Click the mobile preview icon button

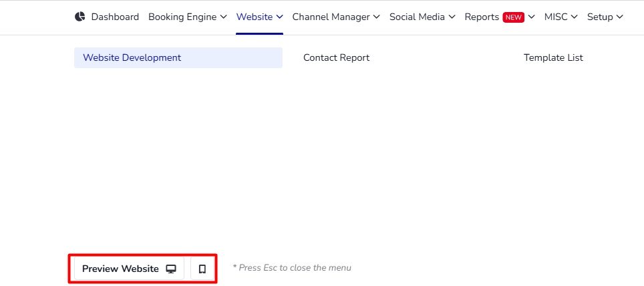pos(202,269)
